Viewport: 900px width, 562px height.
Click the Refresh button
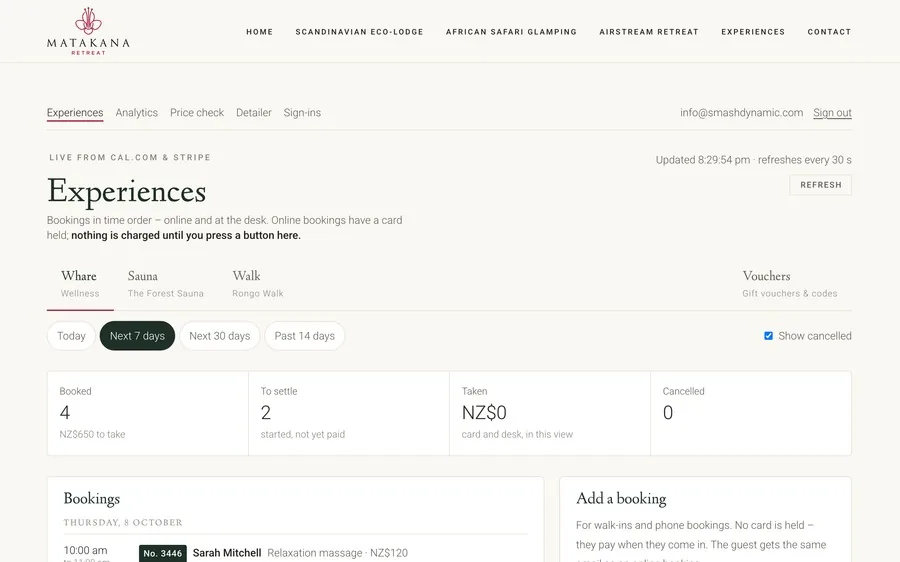pyautogui.click(x=821, y=185)
